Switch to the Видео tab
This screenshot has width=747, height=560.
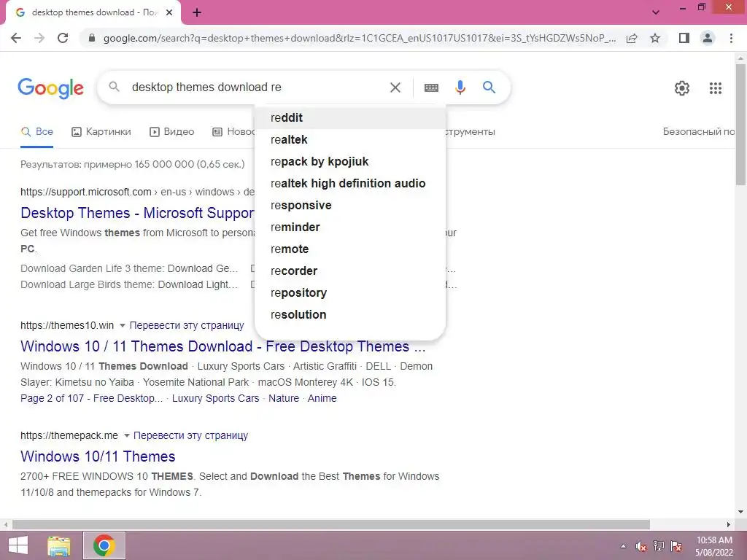[x=172, y=132]
